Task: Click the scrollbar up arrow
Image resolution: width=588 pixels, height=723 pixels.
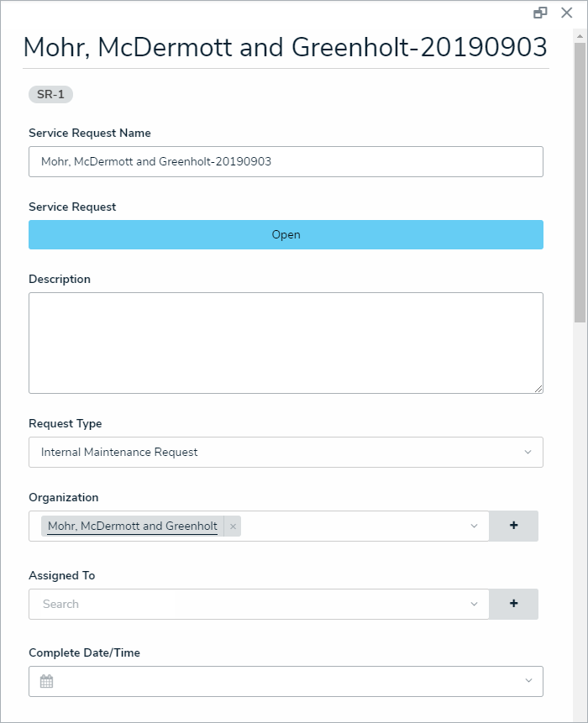Action: (580, 36)
